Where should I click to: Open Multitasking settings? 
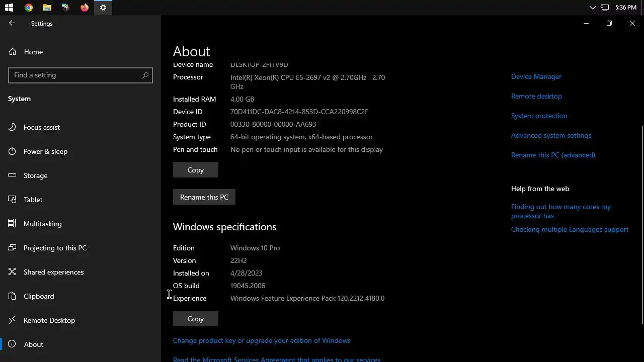coord(80,224)
